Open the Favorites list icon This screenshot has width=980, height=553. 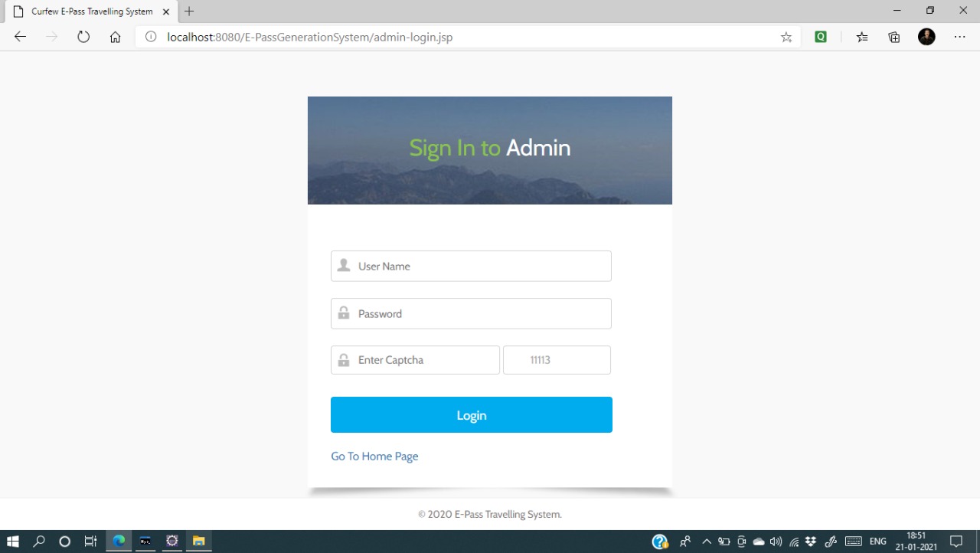[x=862, y=37]
